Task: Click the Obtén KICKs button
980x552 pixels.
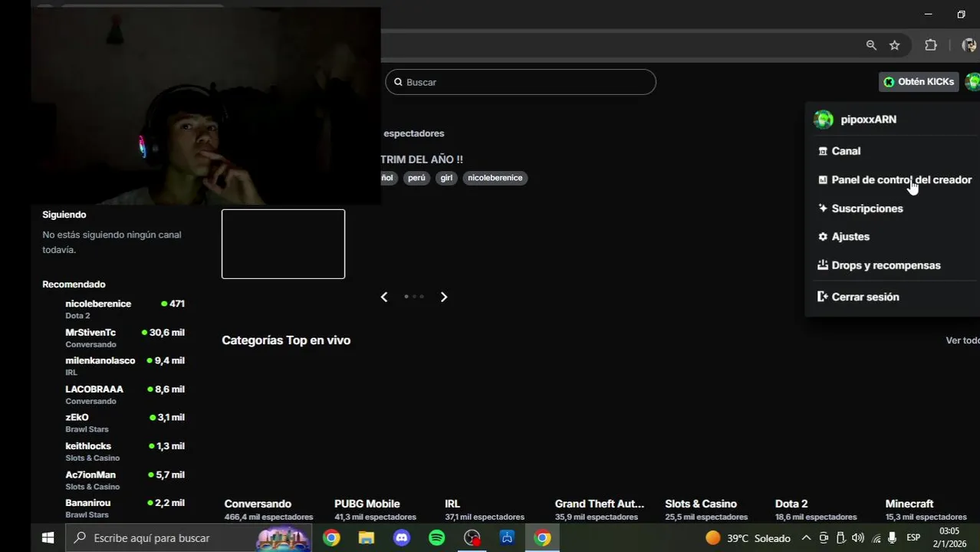Action: pyautogui.click(x=919, y=82)
